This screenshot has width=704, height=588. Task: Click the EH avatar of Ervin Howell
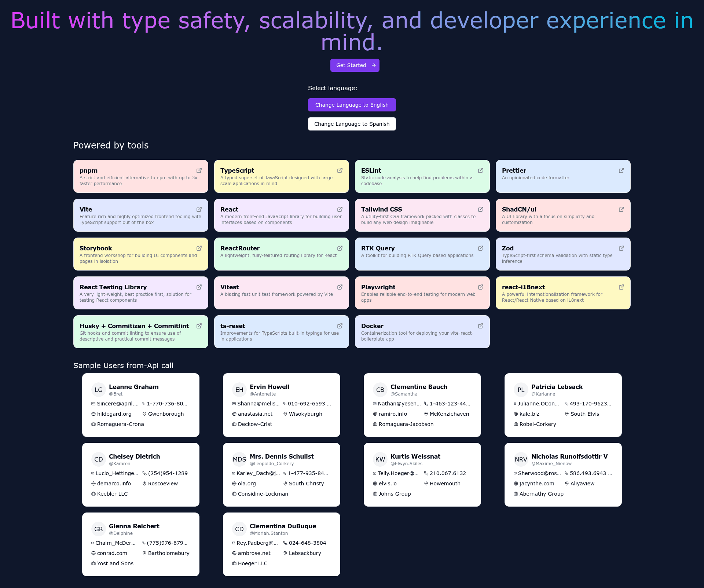[239, 390]
